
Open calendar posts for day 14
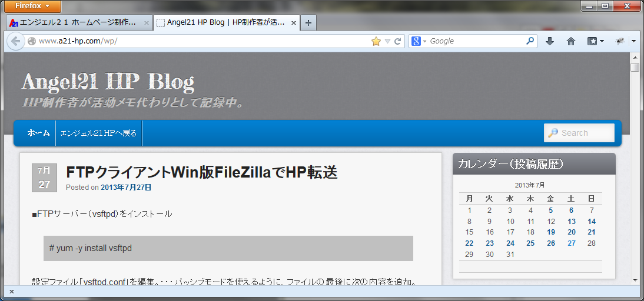(592, 222)
